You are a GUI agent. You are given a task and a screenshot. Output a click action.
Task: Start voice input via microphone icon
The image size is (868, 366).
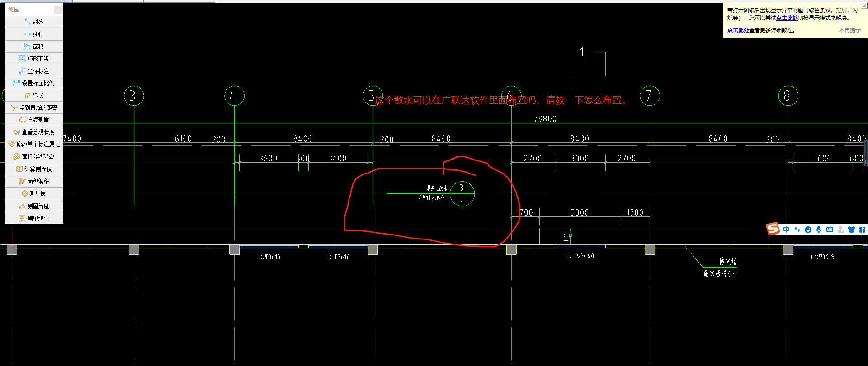(x=819, y=230)
